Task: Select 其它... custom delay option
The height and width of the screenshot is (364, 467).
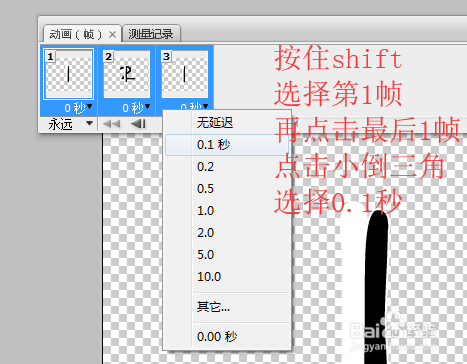Action: [227, 307]
